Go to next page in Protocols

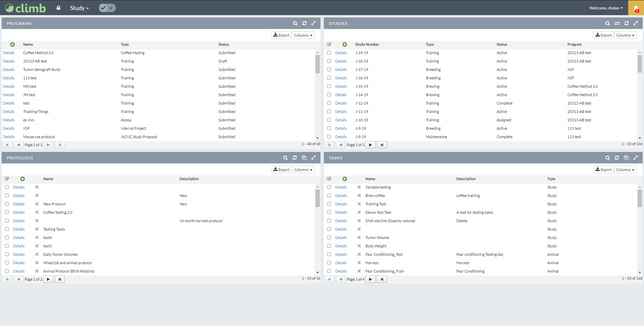pyautogui.click(x=48, y=279)
